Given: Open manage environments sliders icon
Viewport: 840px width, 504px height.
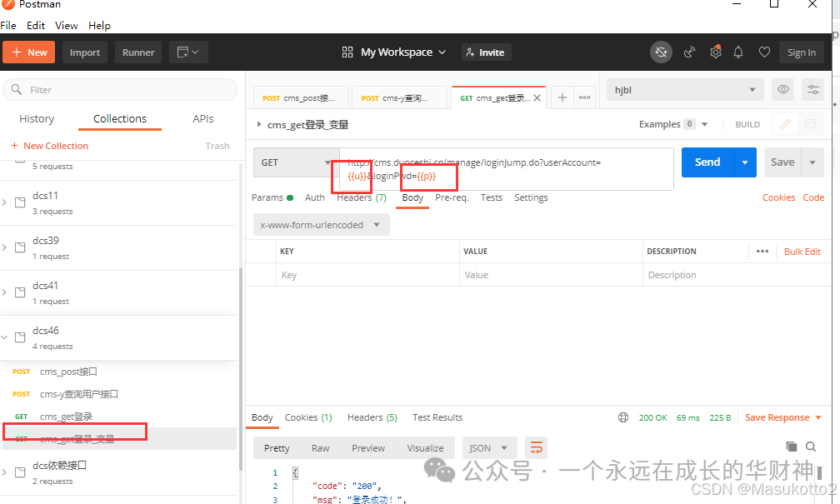Looking at the screenshot, I should pyautogui.click(x=813, y=89).
